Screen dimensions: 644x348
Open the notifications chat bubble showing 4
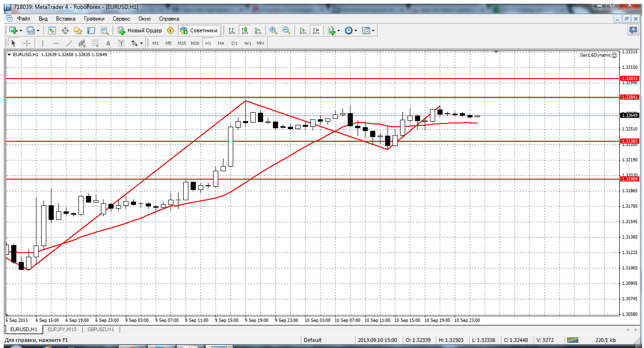(633, 30)
